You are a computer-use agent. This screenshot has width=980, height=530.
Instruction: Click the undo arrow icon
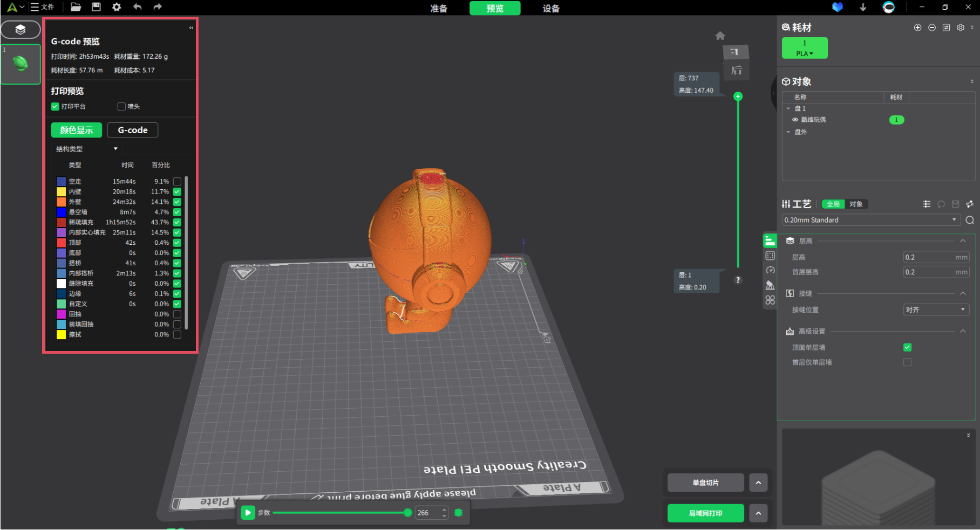click(x=137, y=7)
